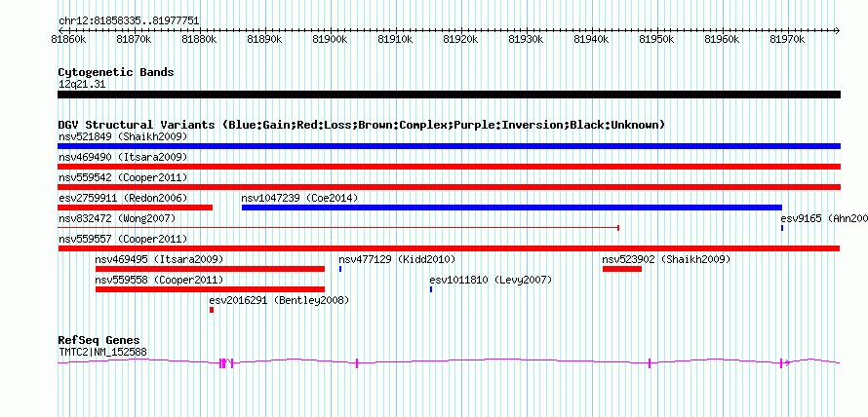Open the nsv1047239 (Coe2014) label
Screen dimensions: 868x417
(300, 198)
